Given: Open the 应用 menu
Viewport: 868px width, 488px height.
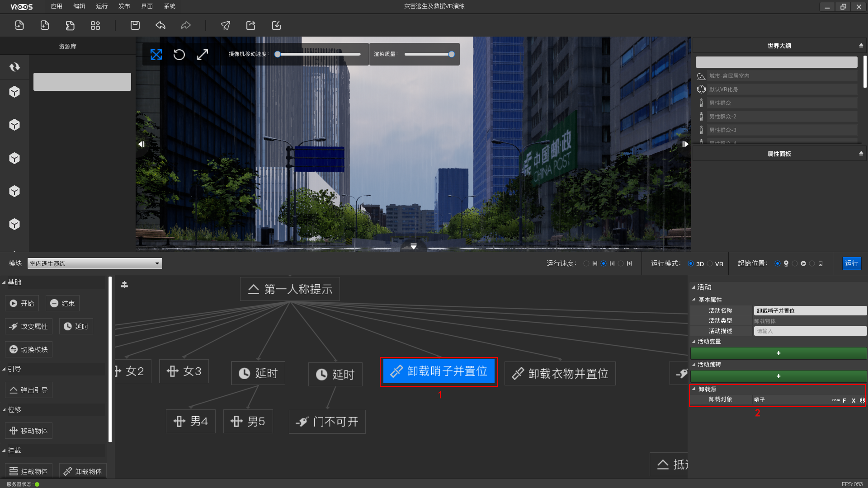Looking at the screenshot, I should tap(57, 6).
